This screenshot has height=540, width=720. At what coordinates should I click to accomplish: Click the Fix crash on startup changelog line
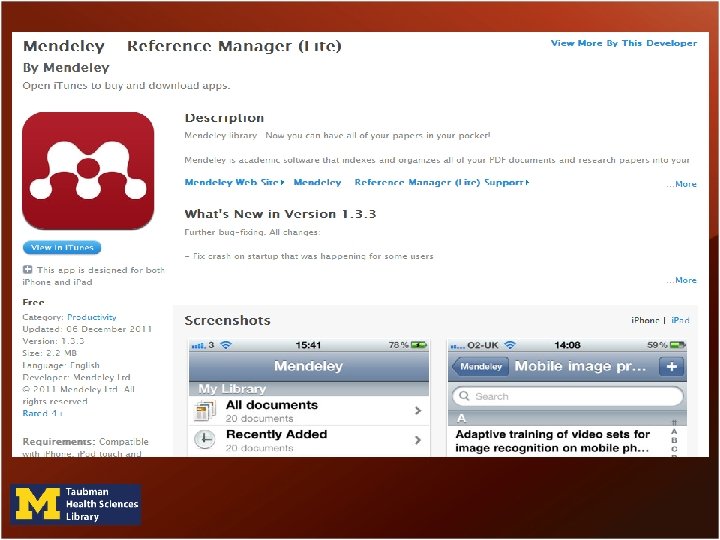click(309, 256)
